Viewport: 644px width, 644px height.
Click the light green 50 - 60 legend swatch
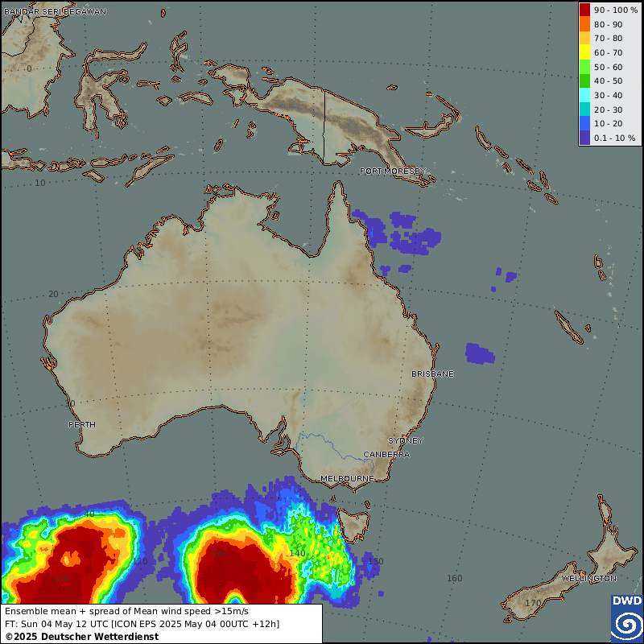pyautogui.click(x=584, y=67)
